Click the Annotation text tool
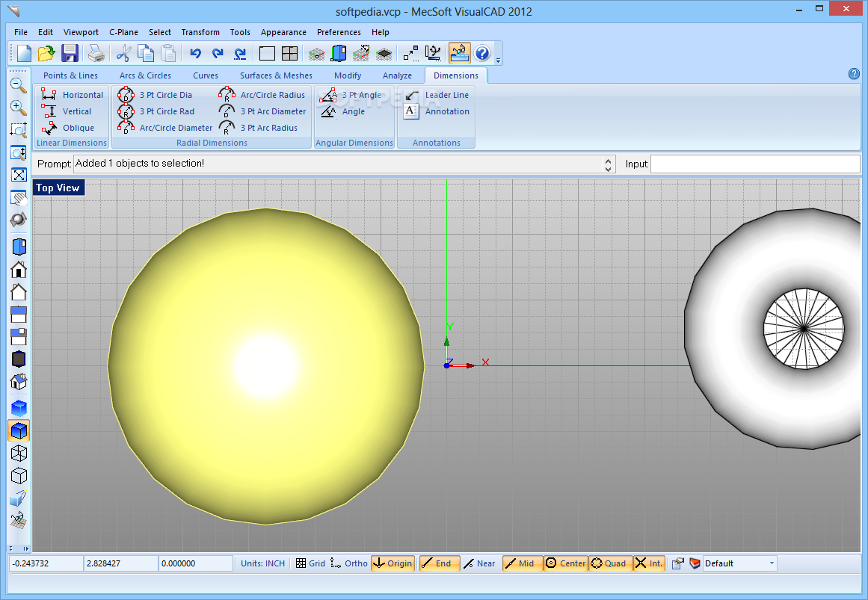 coord(436,111)
